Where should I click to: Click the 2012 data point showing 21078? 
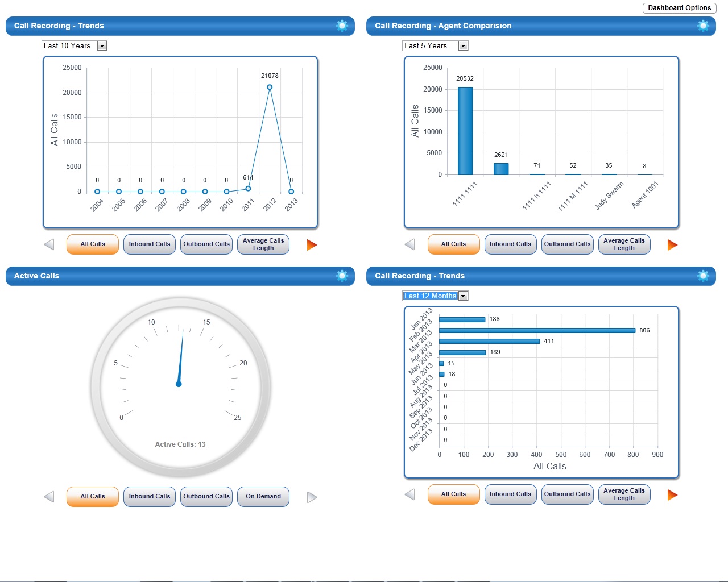tap(270, 87)
